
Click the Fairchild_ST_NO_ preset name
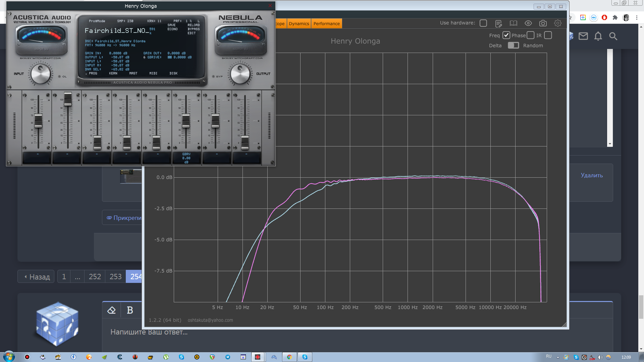[x=116, y=31]
